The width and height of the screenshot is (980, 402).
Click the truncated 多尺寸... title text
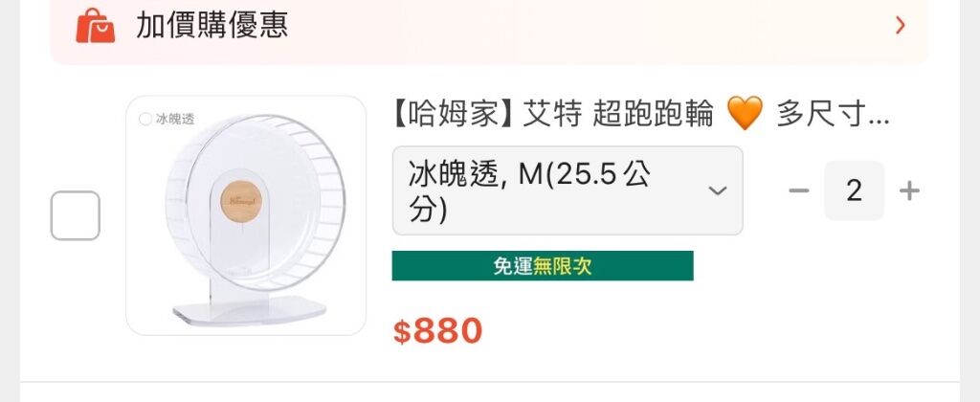[x=833, y=116]
